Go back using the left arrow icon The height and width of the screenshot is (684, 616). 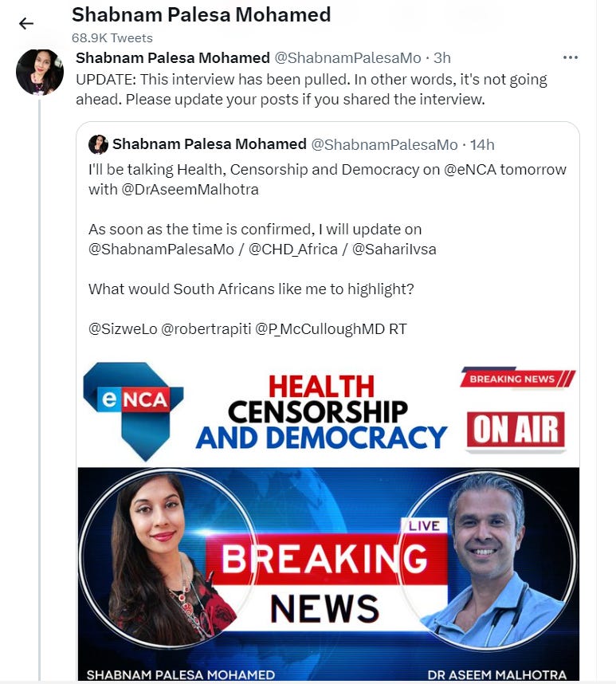pos(26,23)
